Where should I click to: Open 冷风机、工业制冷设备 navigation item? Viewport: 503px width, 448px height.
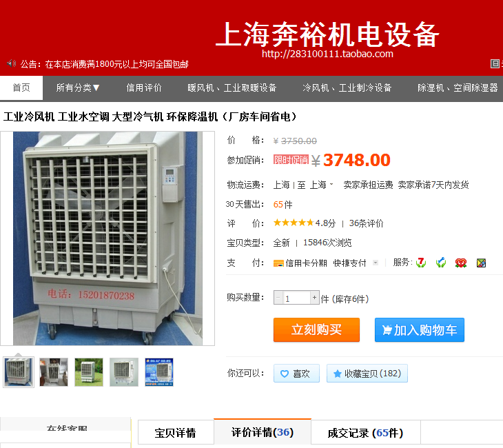[x=347, y=88]
